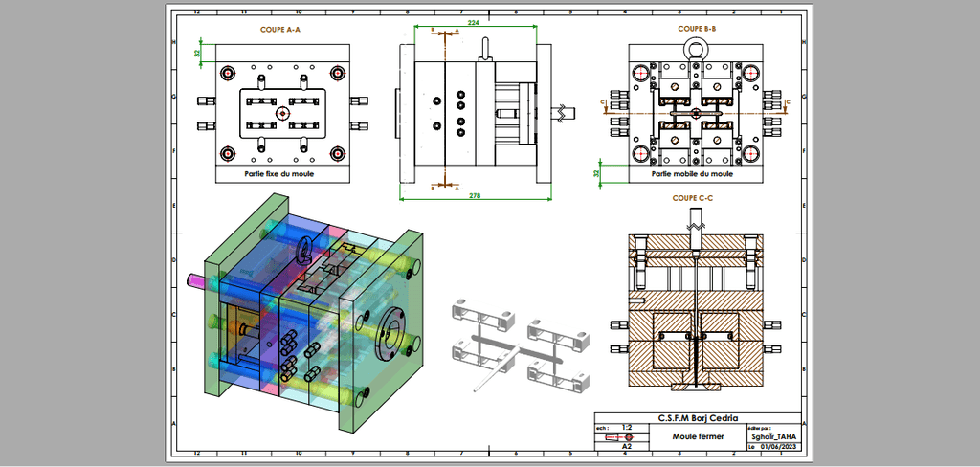980x467 pixels.
Task: Click the 'éditer par :' label
Action: [x=759, y=428]
